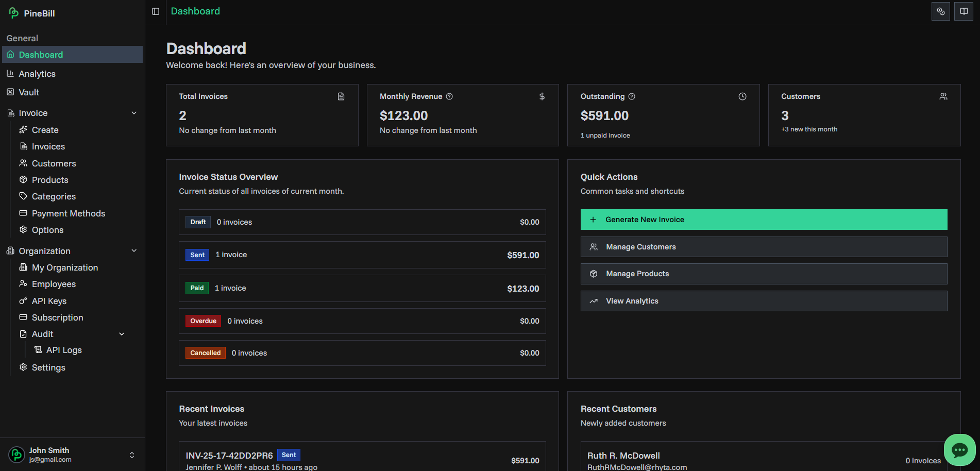980x471 pixels.
Task: Click the Manage Customers button
Action: coord(763,247)
